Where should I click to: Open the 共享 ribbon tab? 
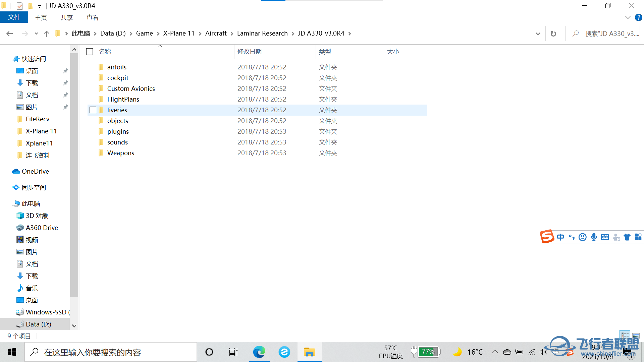[x=66, y=17]
